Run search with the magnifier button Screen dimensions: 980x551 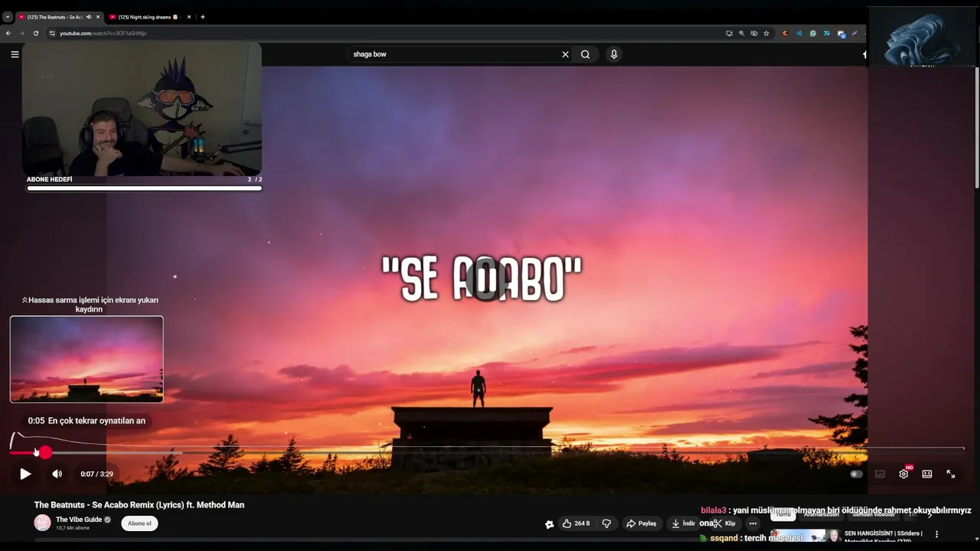[586, 54]
